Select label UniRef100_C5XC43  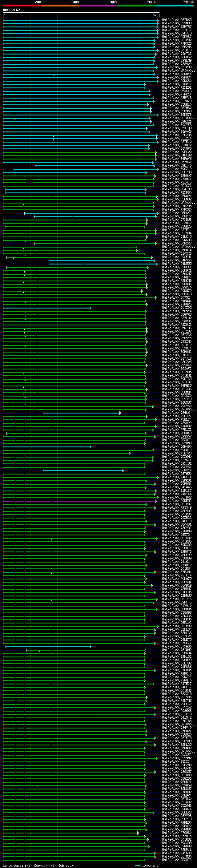coord(177,91)
